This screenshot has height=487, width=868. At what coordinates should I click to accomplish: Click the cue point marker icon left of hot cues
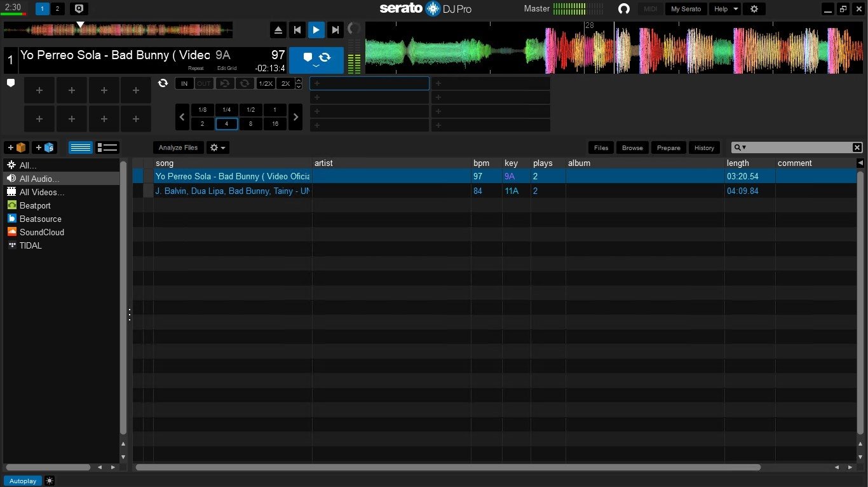pyautogui.click(x=11, y=83)
